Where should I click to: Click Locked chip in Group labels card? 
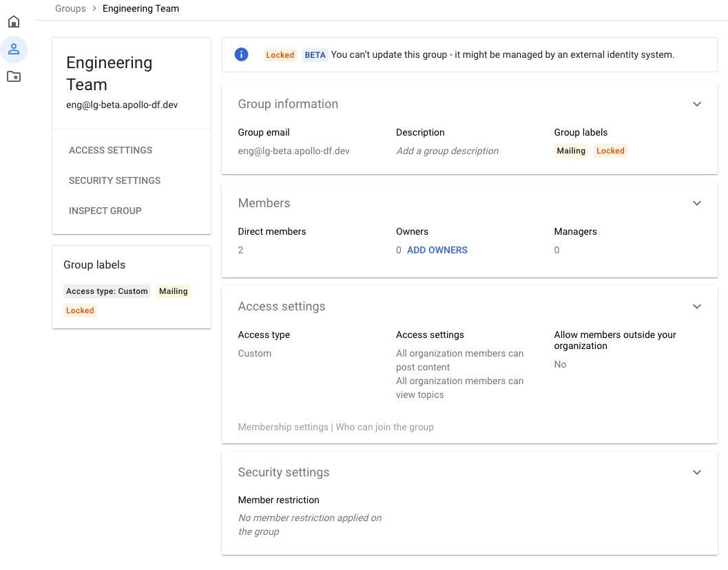pos(80,310)
